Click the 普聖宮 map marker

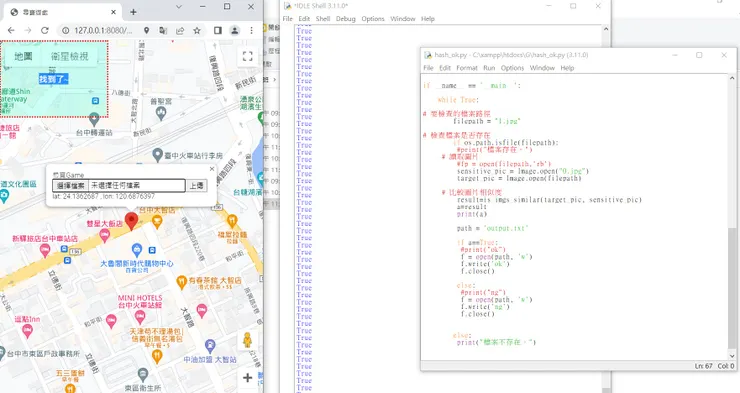coord(161,113)
